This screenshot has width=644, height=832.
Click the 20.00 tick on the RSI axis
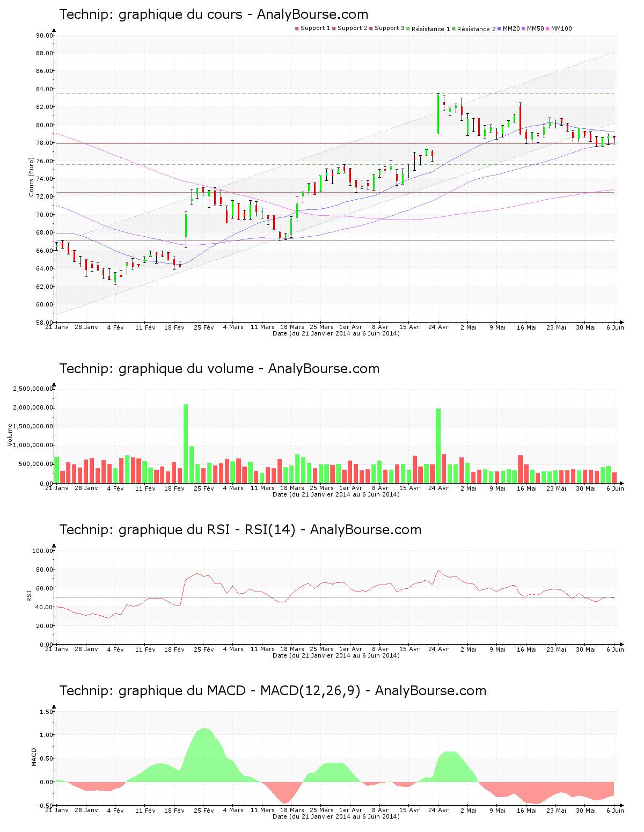[x=45, y=626]
